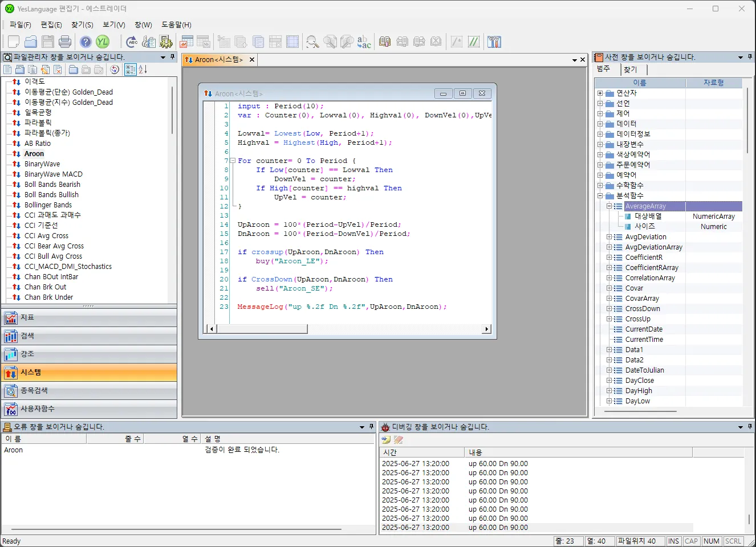Toggle the categorized view button in file manager

pyautogui.click(x=130, y=70)
